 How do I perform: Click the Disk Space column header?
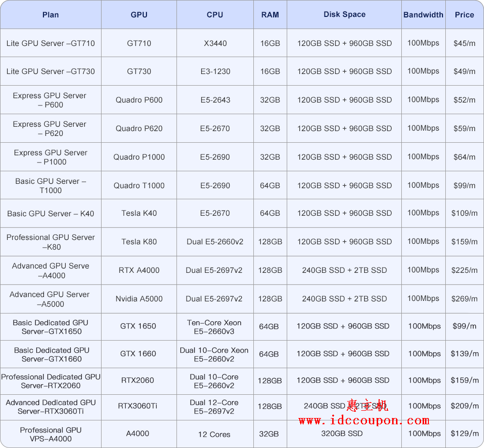coord(344,15)
